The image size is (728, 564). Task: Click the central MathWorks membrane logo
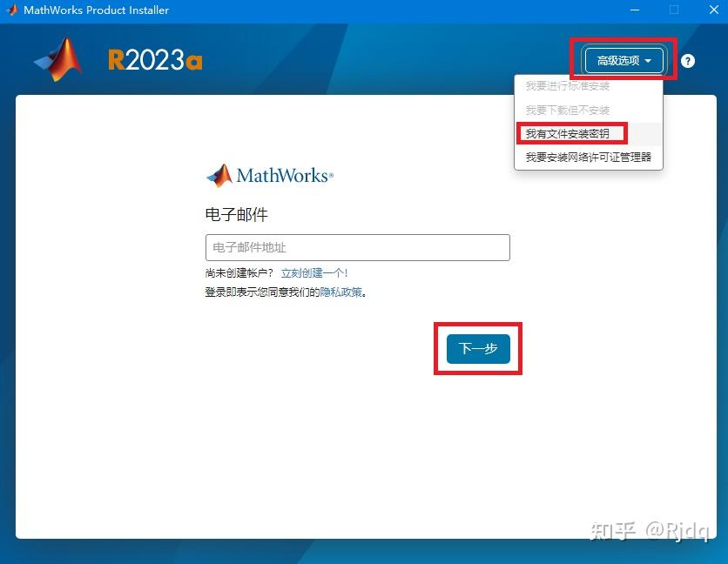219,175
